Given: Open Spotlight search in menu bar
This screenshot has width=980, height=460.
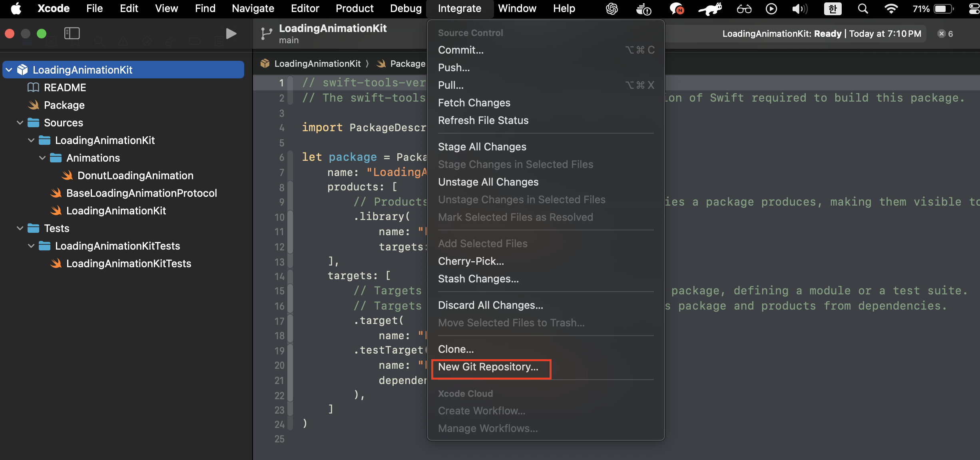Looking at the screenshot, I should 863,9.
